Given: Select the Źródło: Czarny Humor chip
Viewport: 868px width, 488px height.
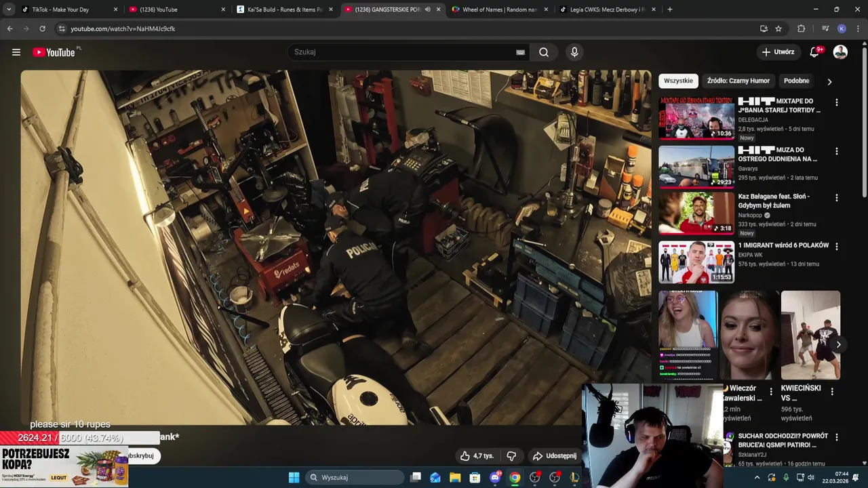Looking at the screenshot, I should (738, 81).
